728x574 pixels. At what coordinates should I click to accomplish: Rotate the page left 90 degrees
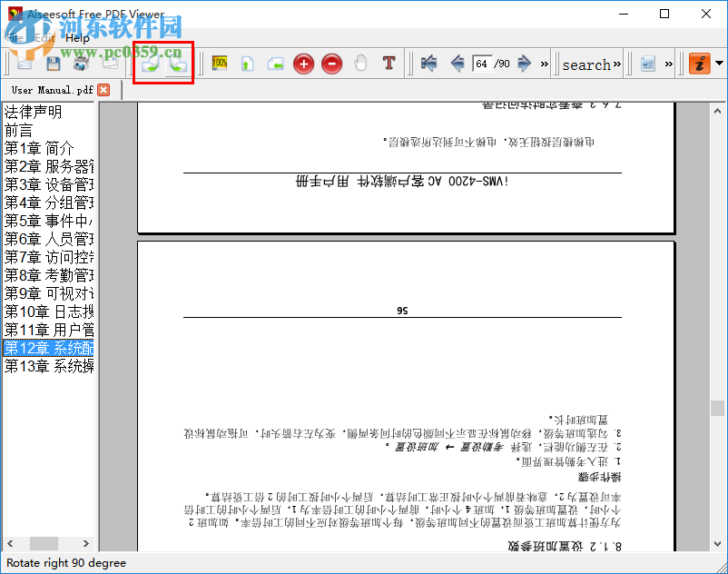pos(177,64)
